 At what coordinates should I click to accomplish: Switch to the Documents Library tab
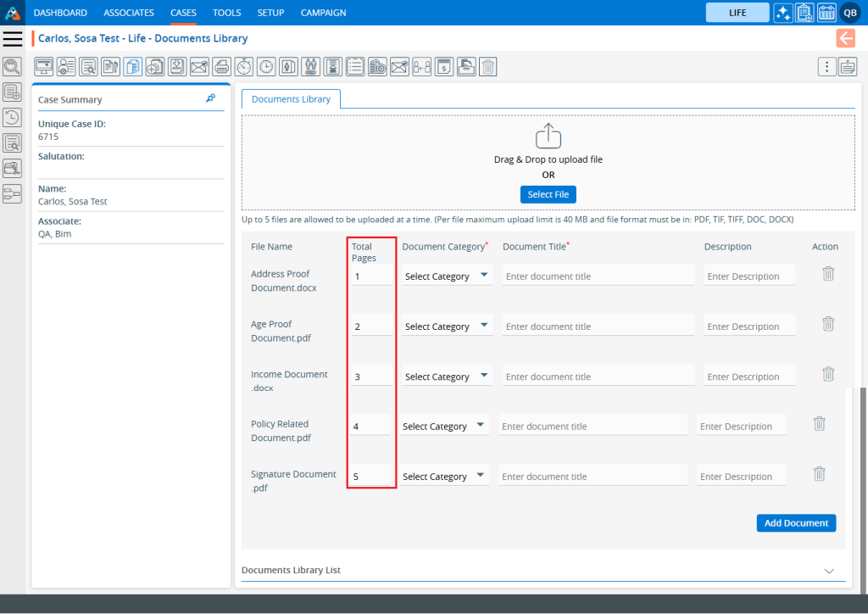click(x=291, y=99)
